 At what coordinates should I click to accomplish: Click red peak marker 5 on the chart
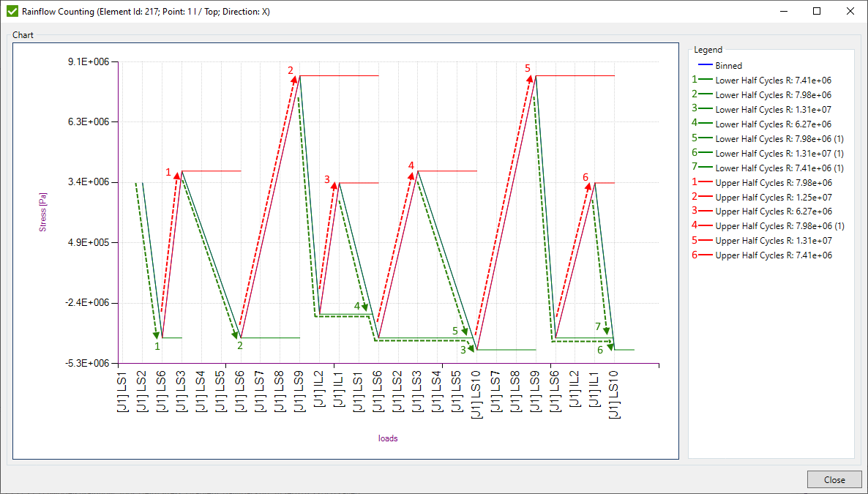[x=528, y=68]
